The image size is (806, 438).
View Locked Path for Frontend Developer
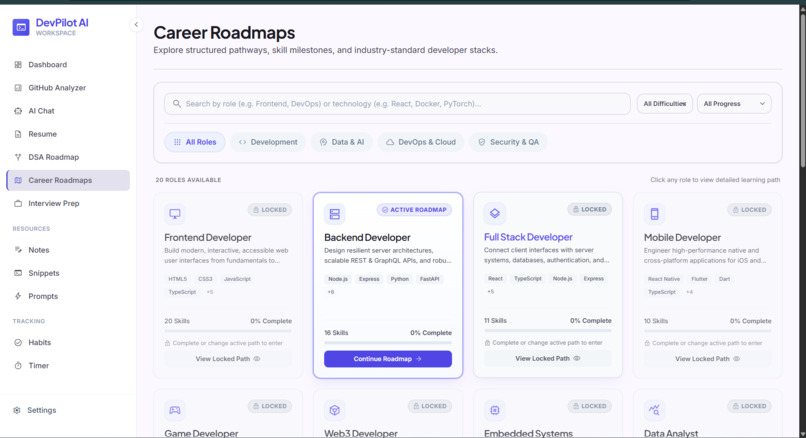(x=228, y=359)
